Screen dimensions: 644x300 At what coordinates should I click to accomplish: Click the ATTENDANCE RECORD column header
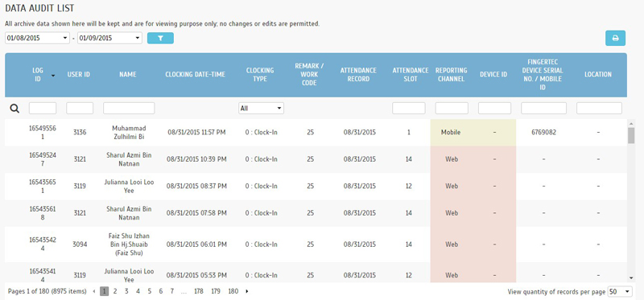[358, 75]
